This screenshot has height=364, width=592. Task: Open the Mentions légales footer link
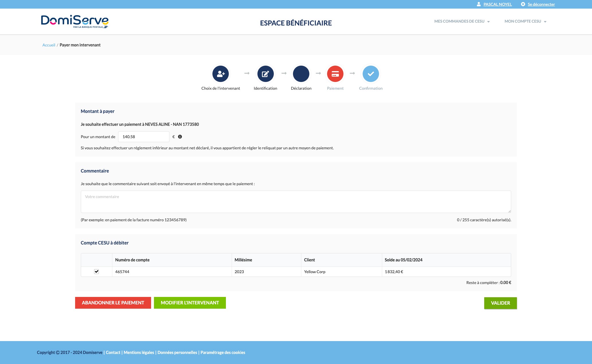(139, 353)
